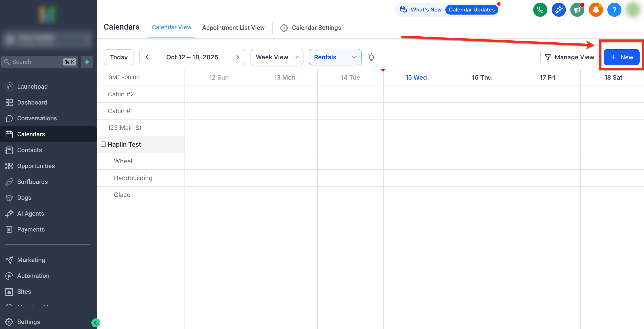Collapse the sidebar with green arrow
Screen dimensions: 644x329
(96, 323)
